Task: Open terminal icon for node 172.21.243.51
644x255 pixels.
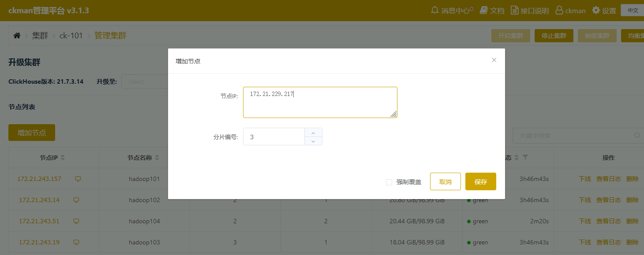Action: pos(76,221)
